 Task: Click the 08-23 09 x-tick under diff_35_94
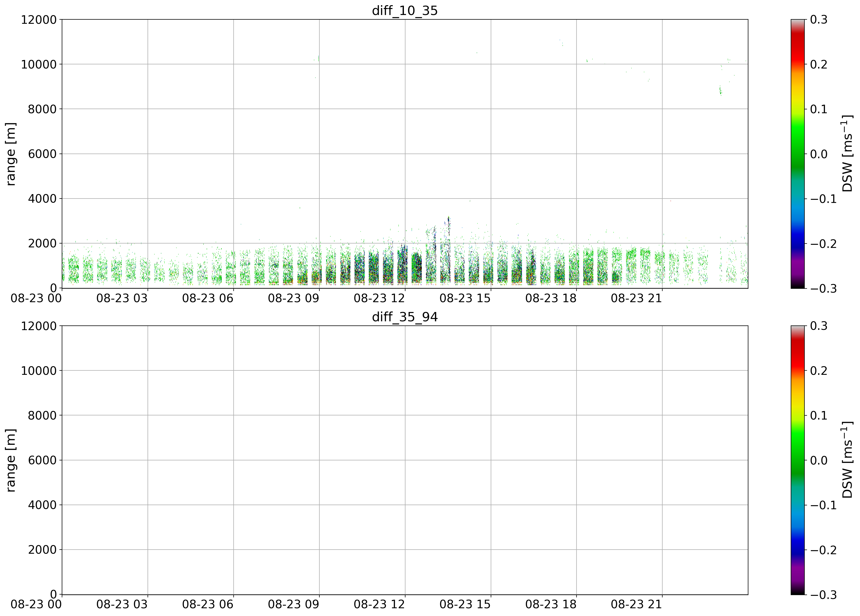click(294, 604)
